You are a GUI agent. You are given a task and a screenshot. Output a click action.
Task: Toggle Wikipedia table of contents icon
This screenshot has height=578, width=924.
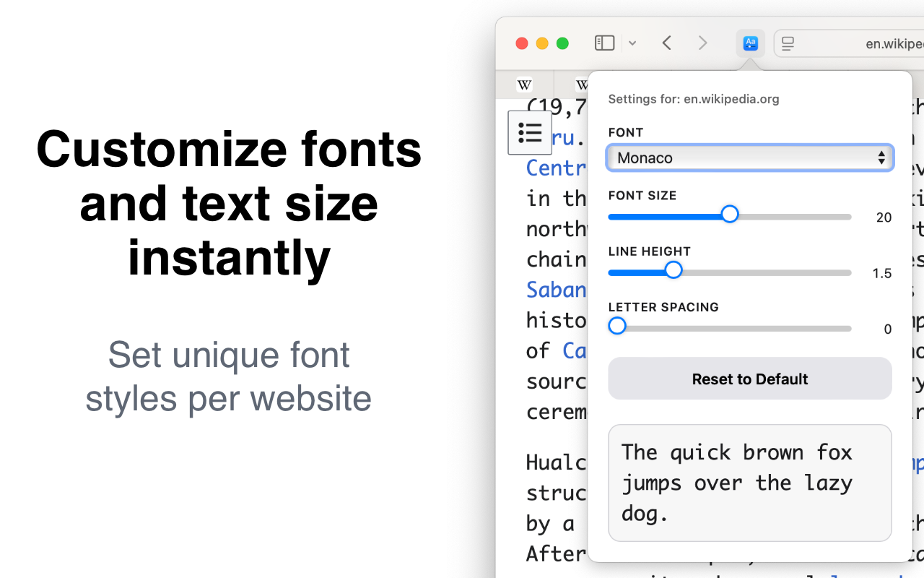click(x=530, y=133)
